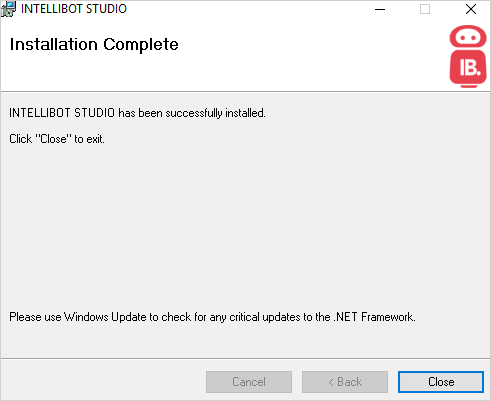Click the word Complete in the heading
The width and height of the screenshot is (491, 401).
pyautogui.click(x=141, y=45)
